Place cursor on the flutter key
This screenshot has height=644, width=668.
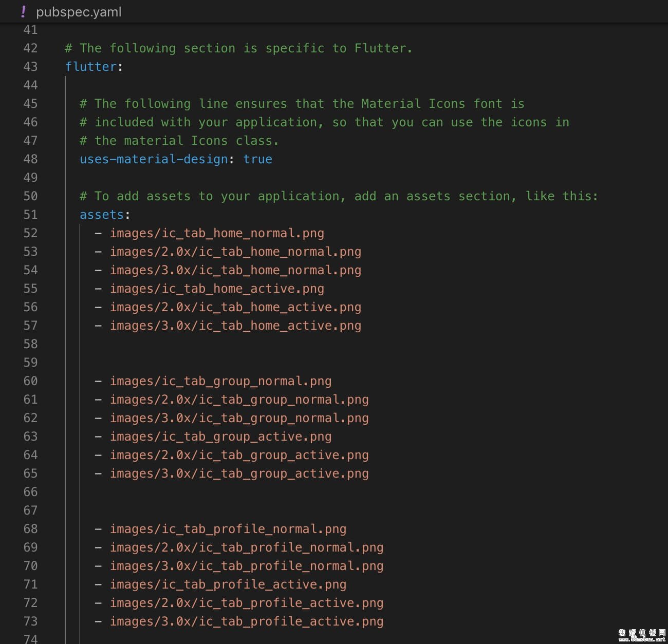pos(90,67)
